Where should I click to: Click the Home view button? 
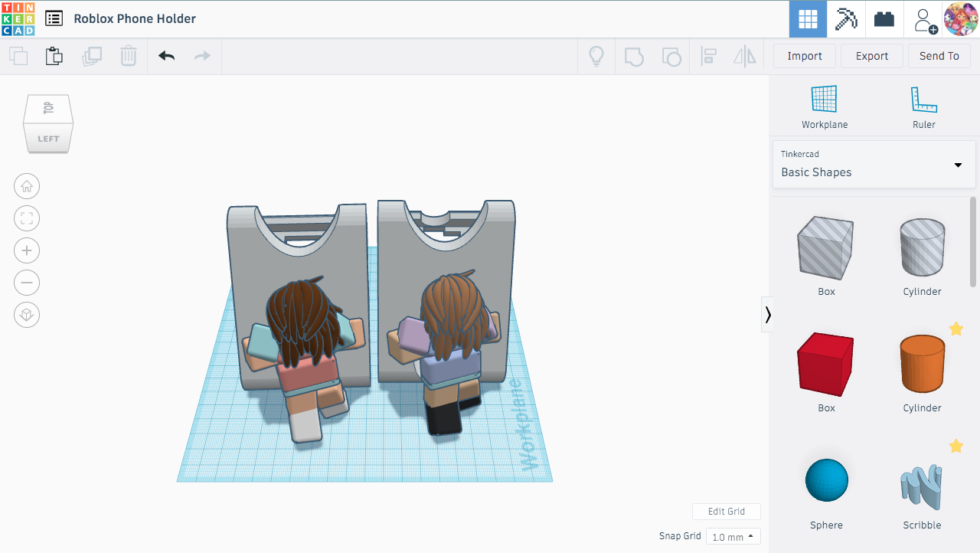[27, 186]
